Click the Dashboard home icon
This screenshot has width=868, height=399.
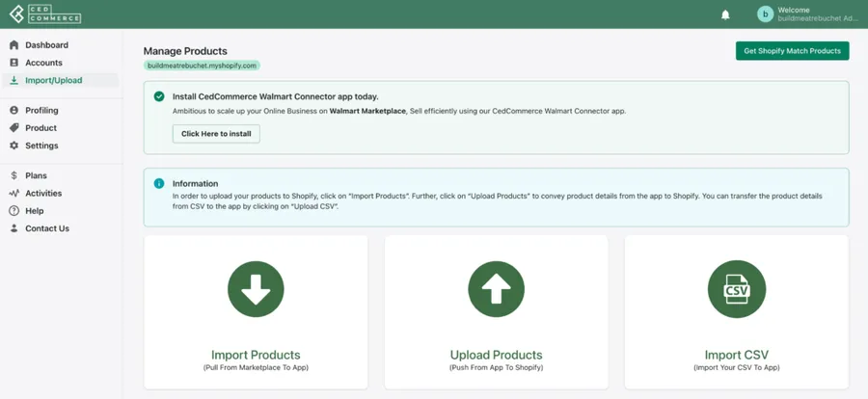(x=14, y=45)
